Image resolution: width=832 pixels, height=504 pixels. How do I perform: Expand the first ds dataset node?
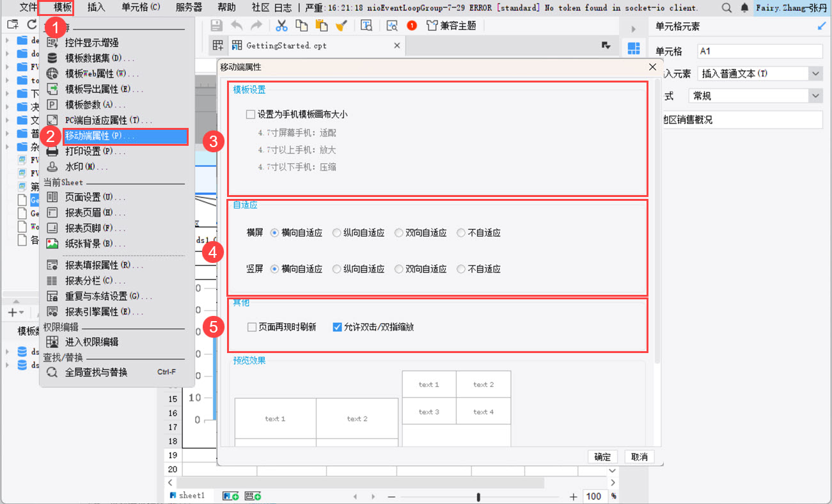click(x=8, y=351)
